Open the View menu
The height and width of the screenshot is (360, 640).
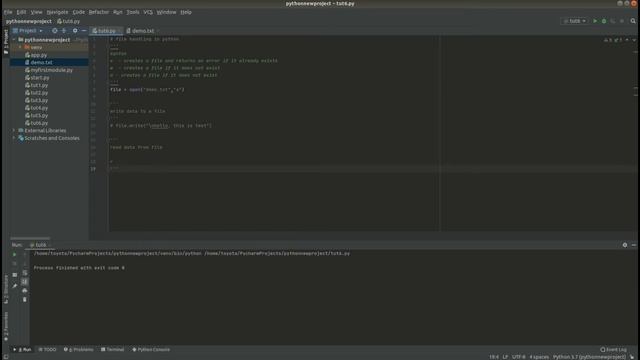(36, 12)
